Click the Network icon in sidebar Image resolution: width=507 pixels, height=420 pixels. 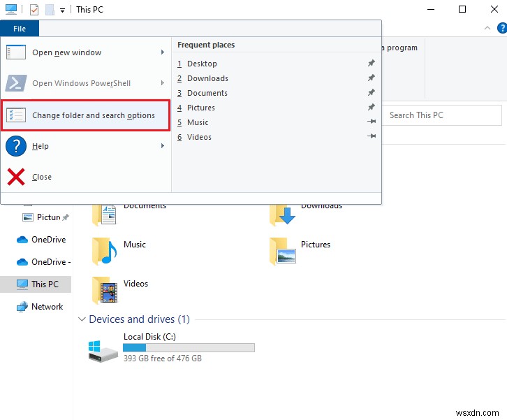(x=22, y=306)
